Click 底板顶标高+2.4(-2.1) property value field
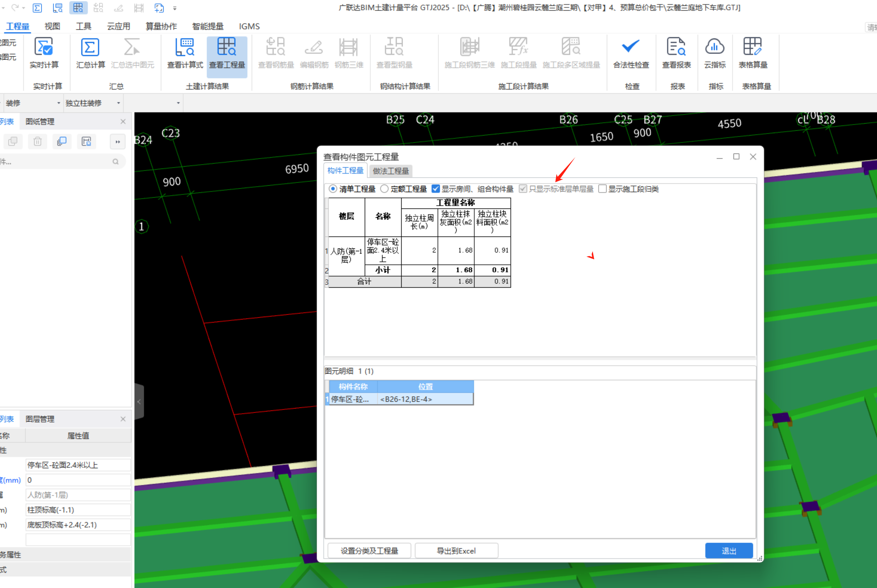Viewport: 877px width, 588px height. [78, 525]
